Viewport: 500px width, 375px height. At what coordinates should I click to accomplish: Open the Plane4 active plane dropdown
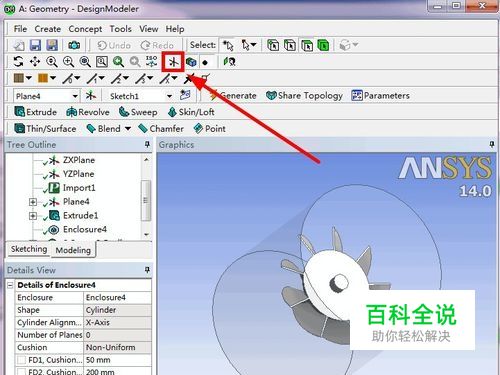pos(75,96)
